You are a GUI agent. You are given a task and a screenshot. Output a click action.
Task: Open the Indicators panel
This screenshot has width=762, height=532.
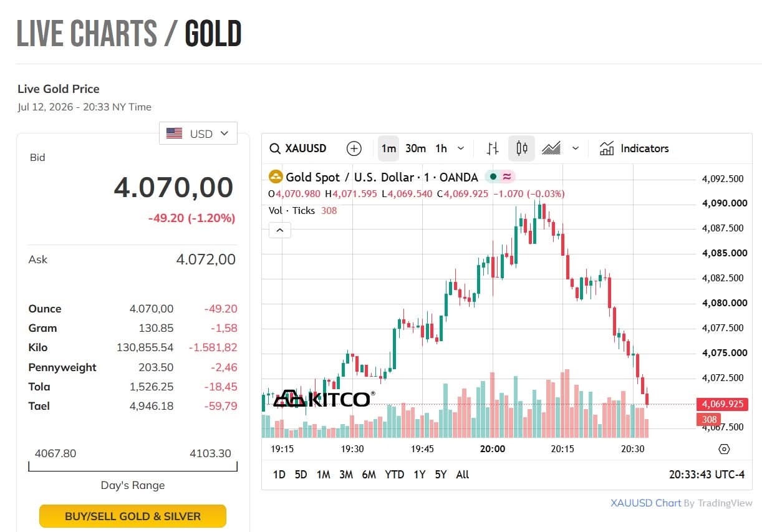tap(634, 148)
